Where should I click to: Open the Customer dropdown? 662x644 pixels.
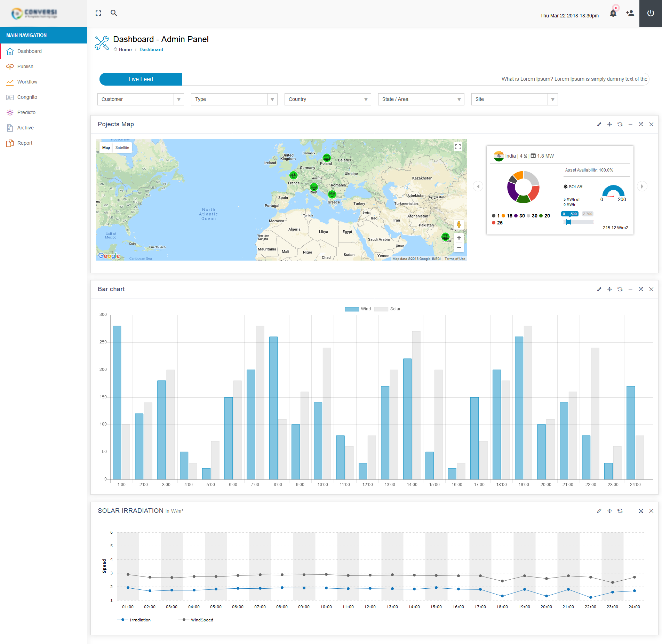click(141, 100)
